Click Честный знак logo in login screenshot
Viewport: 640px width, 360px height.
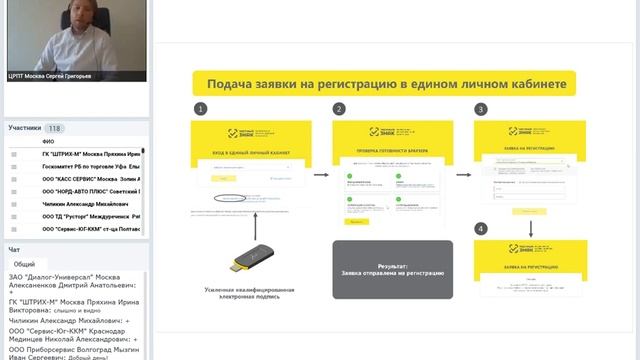[x=251, y=133]
